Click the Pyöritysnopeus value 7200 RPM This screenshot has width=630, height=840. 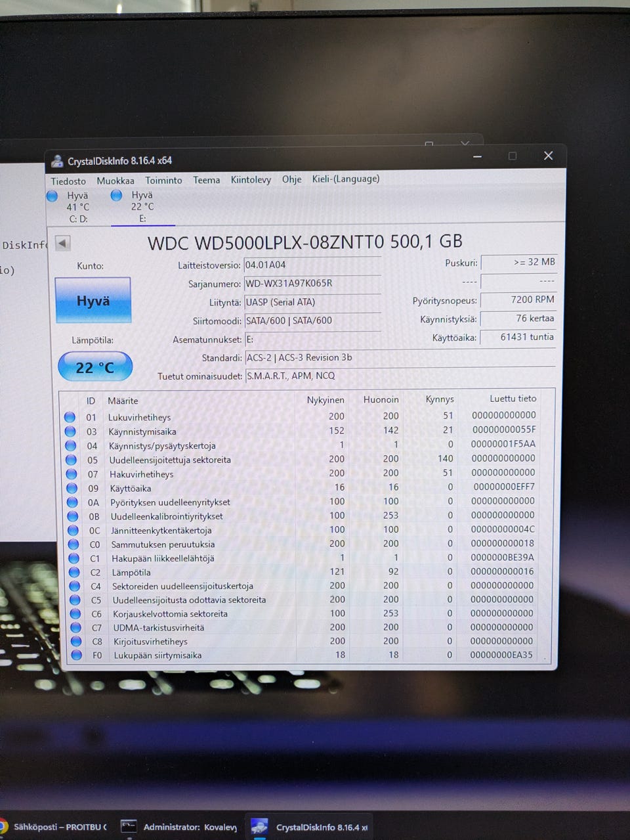(518, 299)
